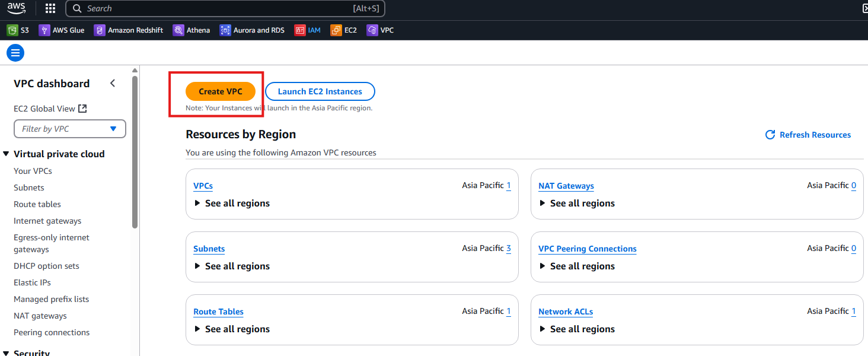Open the VPCs resource link

(x=203, y=186)
